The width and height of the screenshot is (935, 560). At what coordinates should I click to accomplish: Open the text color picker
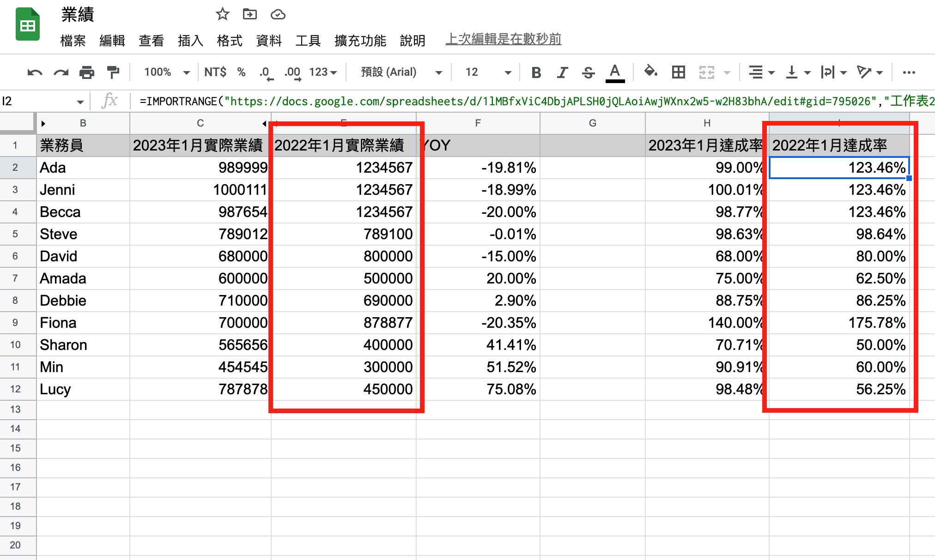(x=614, y=72)
